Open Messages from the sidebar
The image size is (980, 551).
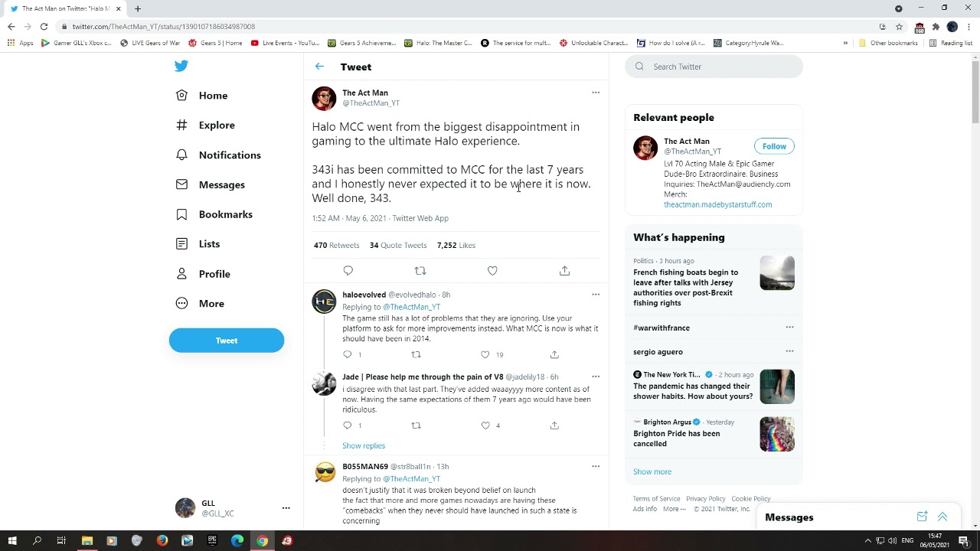tap(211, 184)
